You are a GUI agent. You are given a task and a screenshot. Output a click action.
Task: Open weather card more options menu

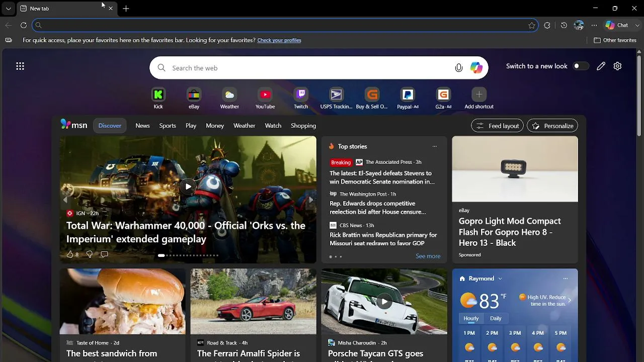(566, 279)
